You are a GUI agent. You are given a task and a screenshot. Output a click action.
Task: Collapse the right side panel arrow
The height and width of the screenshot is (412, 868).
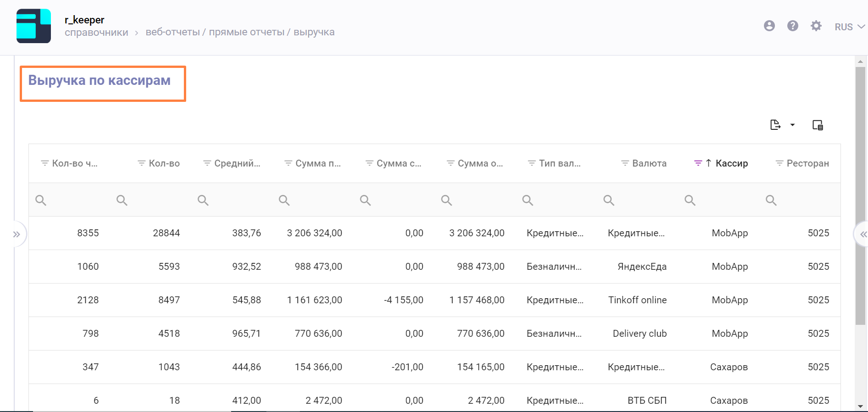tap(863, 234)
